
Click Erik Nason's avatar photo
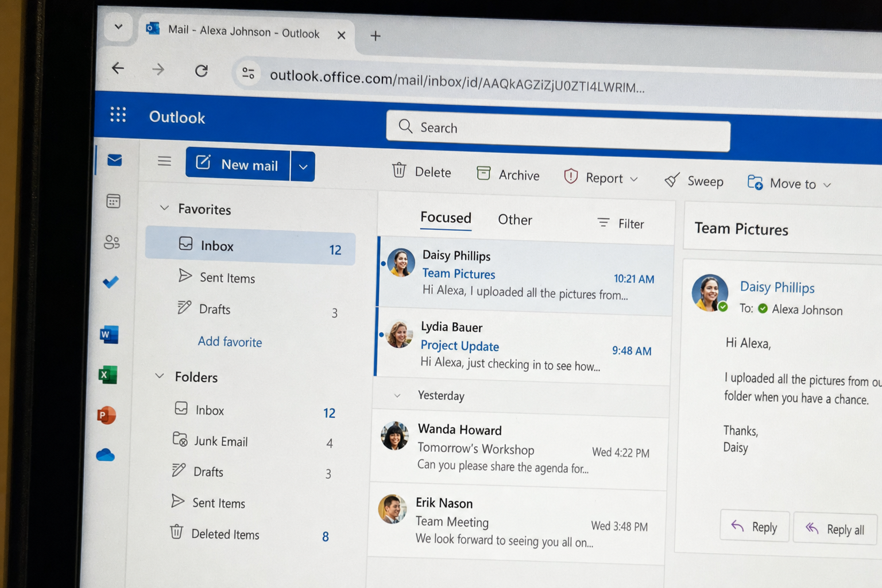[392, 509]
